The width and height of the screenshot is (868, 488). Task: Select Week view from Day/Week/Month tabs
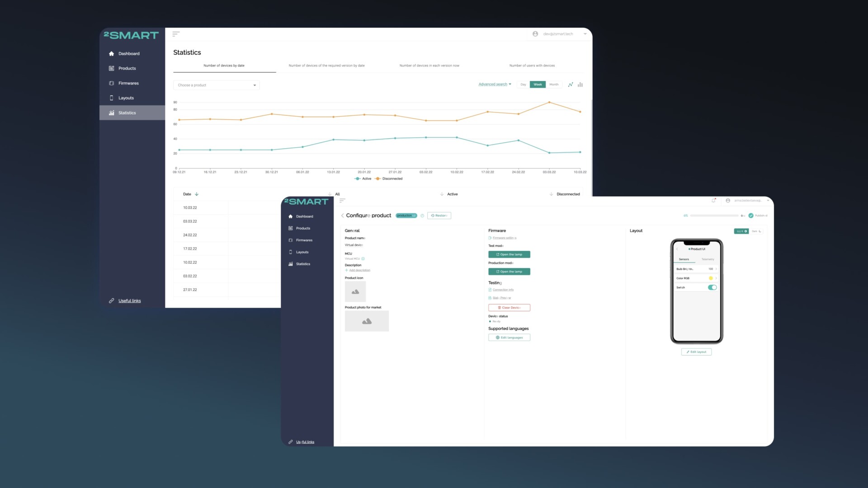pos(537,84)
